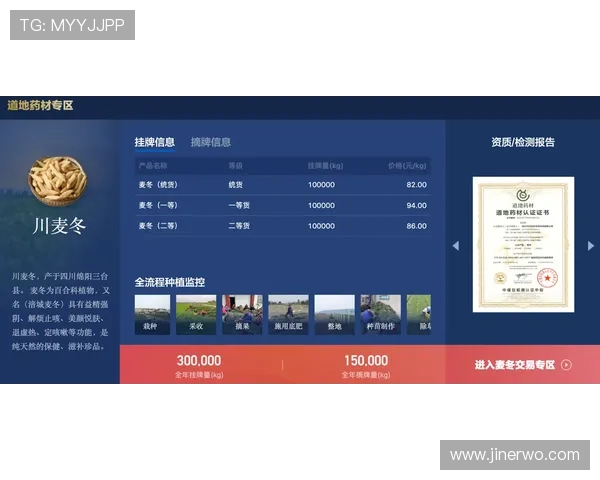Open the 采收 monitoring thumbnail
600x480 pixels.
click(196, 315)
